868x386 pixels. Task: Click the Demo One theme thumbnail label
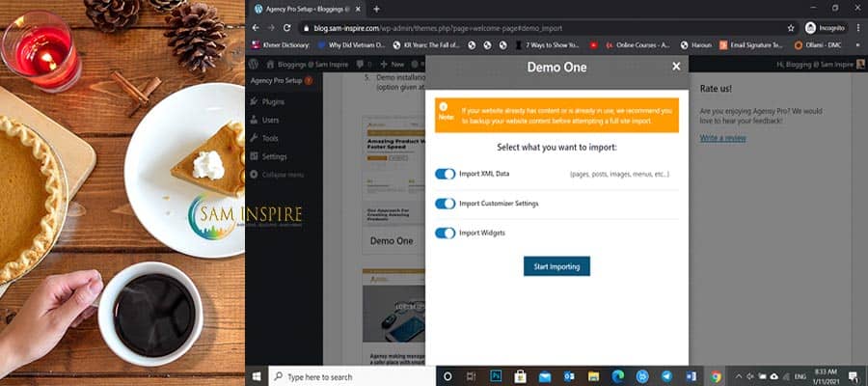[392, 241]
